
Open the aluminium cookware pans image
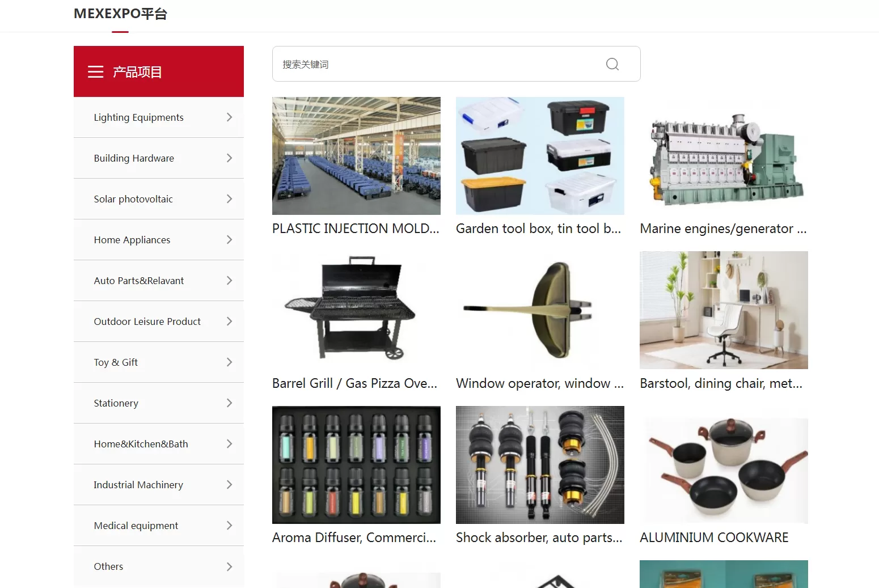[x=724, y=465]
